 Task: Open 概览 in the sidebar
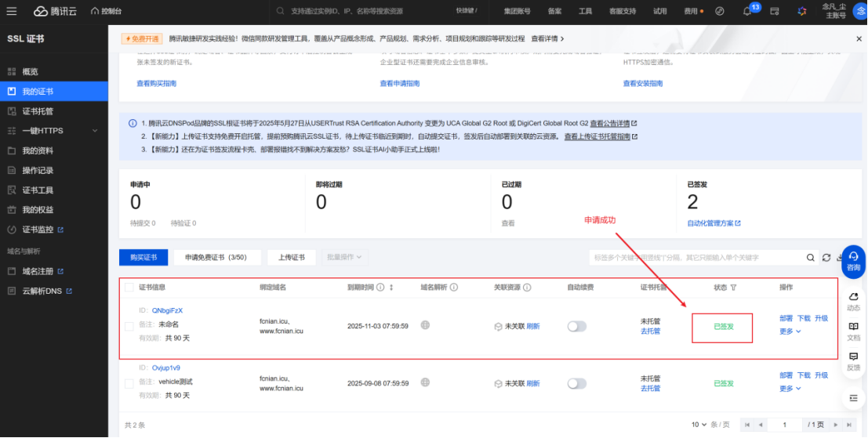pos(53,72)
